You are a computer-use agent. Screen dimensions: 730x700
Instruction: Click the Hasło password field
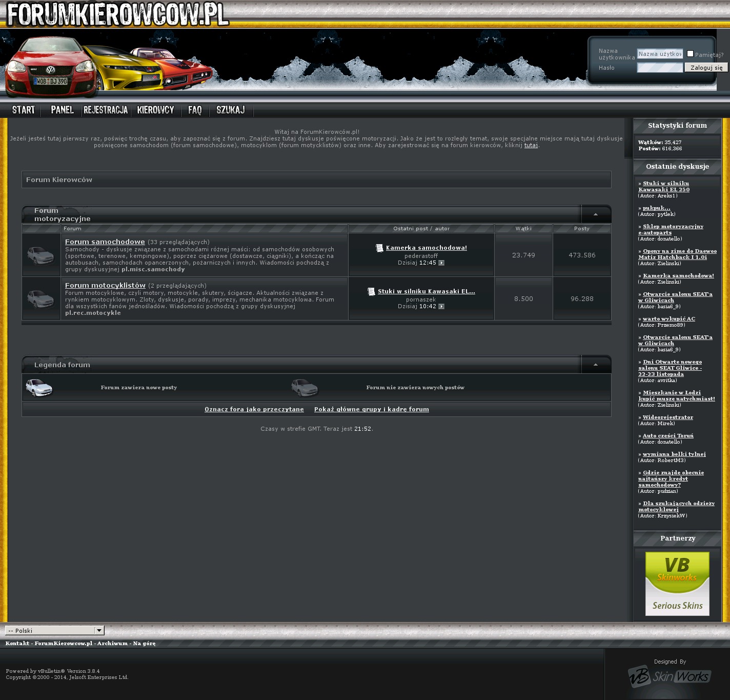pyautogui.click(x=659, y=68)
